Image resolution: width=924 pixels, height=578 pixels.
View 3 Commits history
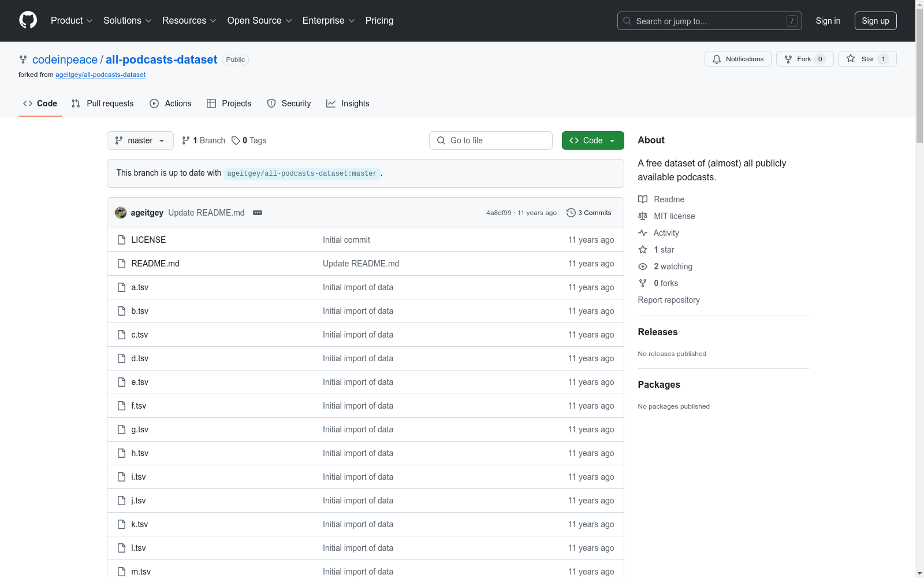point(589,213)
